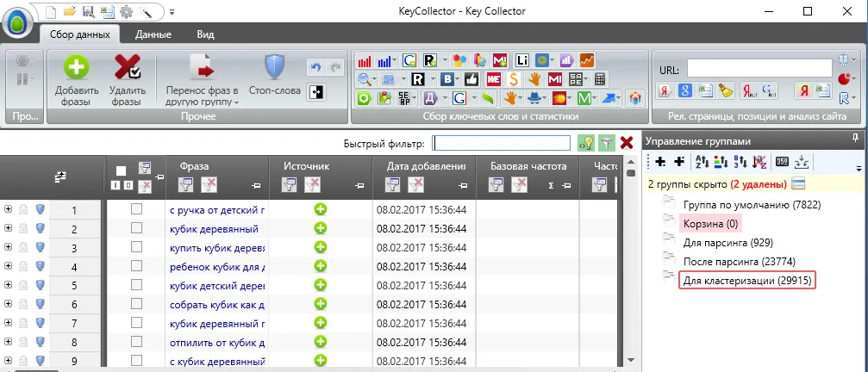Select the Корзина (0) group

710,224
